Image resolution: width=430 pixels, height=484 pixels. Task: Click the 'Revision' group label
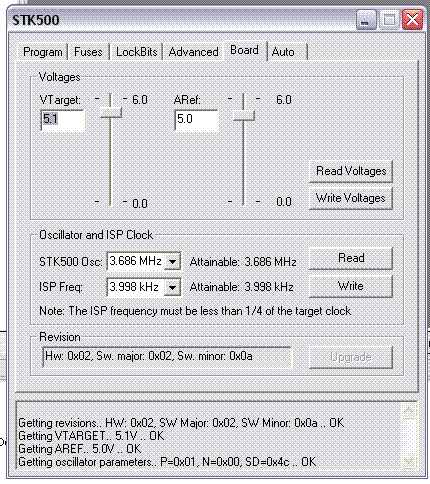click(x=60, y=337)
